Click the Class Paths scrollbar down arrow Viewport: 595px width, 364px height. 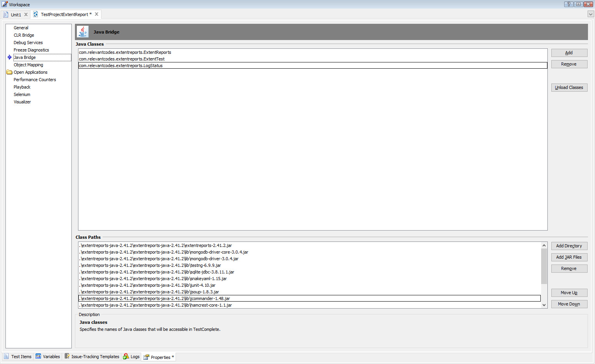(544, 305)
